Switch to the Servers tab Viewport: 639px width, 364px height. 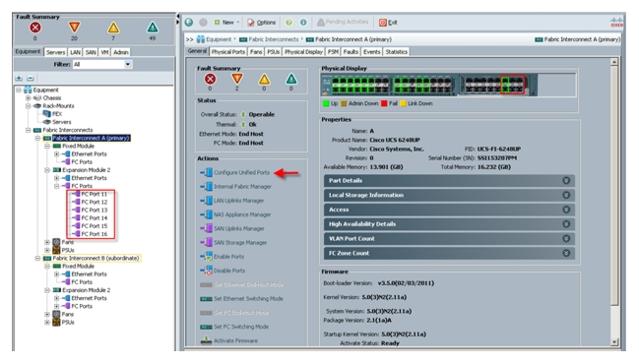[x=55, y=52]
